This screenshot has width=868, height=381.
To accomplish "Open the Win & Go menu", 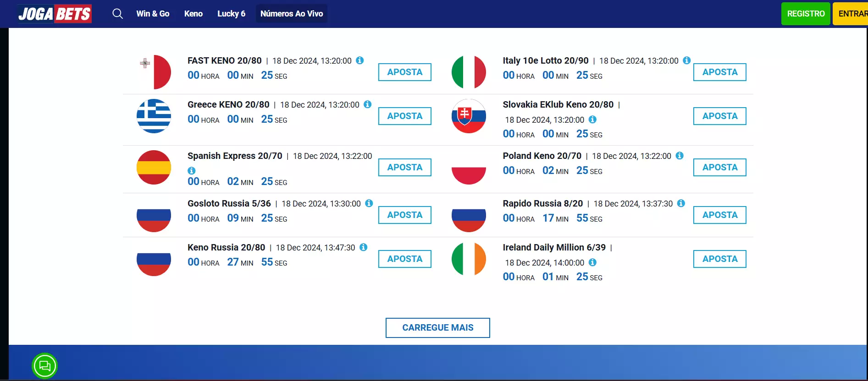I will 153,14.
